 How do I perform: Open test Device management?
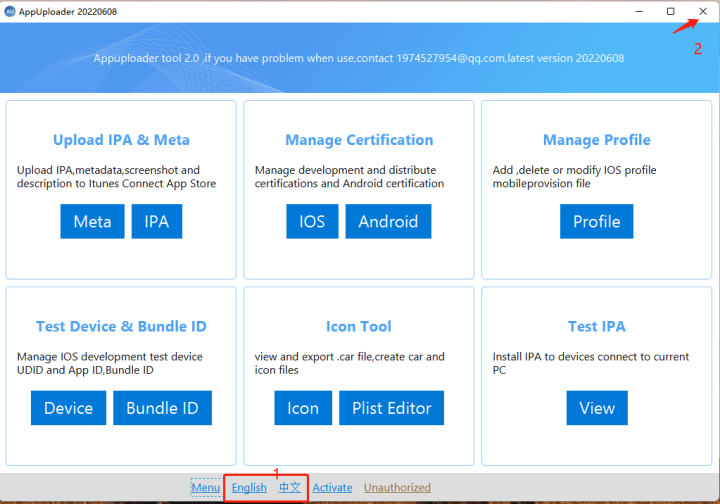pos(68,408)
